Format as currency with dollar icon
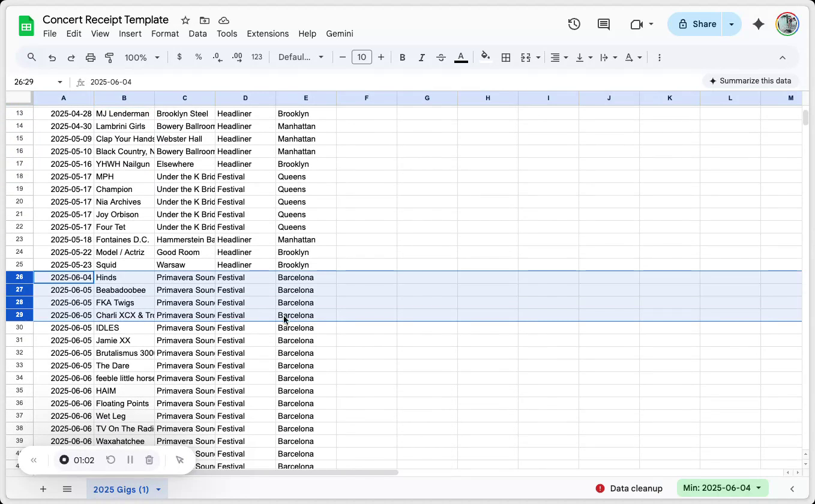The height and width of the screenshot is (504, 815). 179,57
